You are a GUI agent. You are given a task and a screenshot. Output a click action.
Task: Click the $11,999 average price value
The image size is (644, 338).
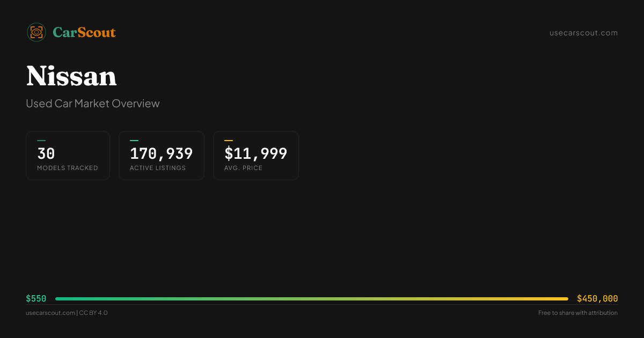[x=255, y=154]
